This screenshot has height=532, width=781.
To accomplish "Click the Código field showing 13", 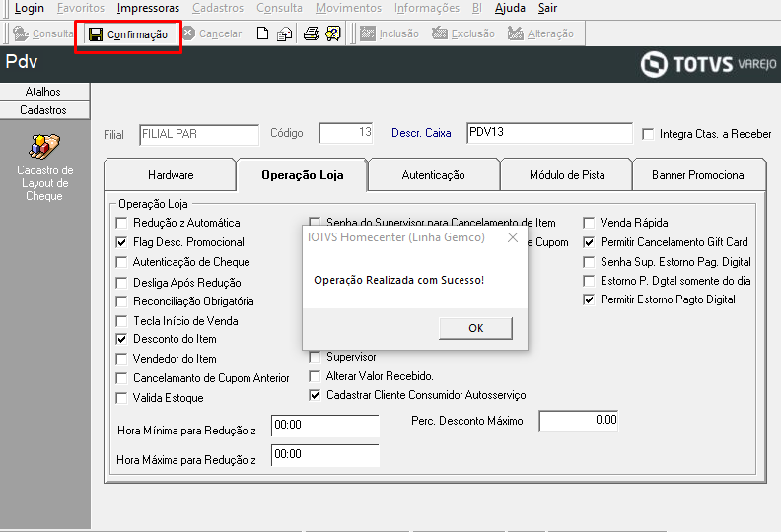I will [346, 133].
